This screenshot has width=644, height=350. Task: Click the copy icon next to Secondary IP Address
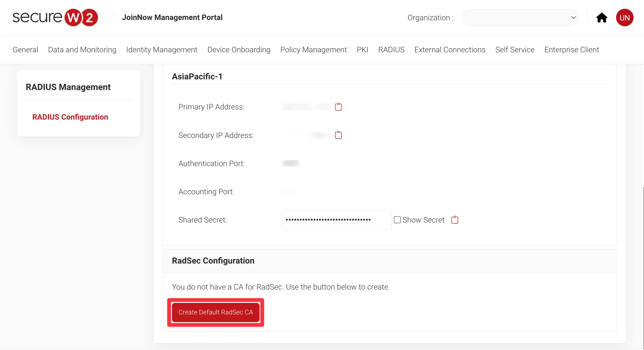(338, 135)
